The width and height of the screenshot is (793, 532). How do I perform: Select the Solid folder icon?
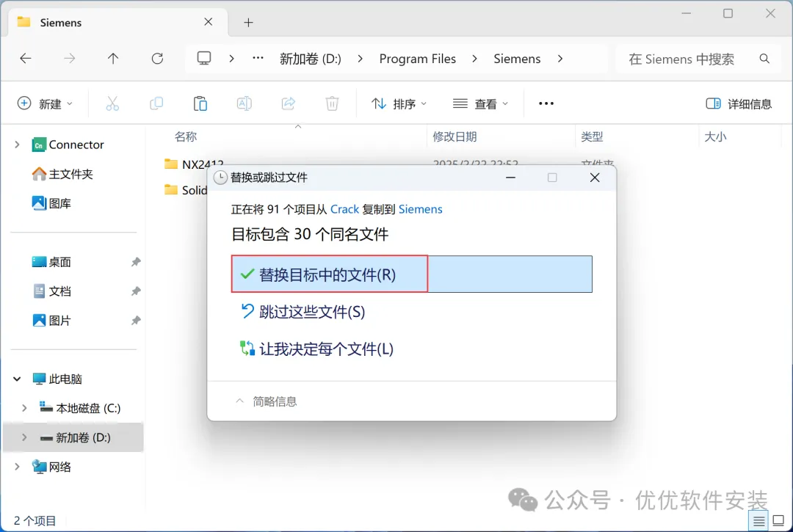click(171, 189)
